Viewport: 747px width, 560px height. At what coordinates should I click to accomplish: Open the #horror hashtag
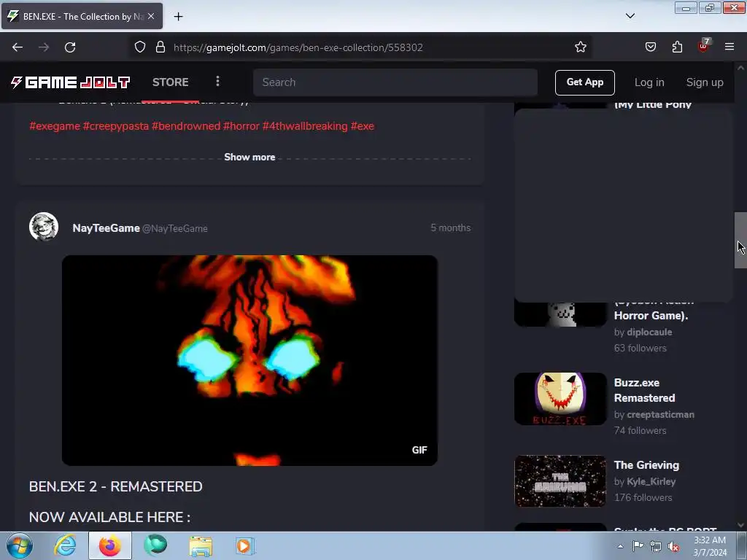[x=241, y=126]
